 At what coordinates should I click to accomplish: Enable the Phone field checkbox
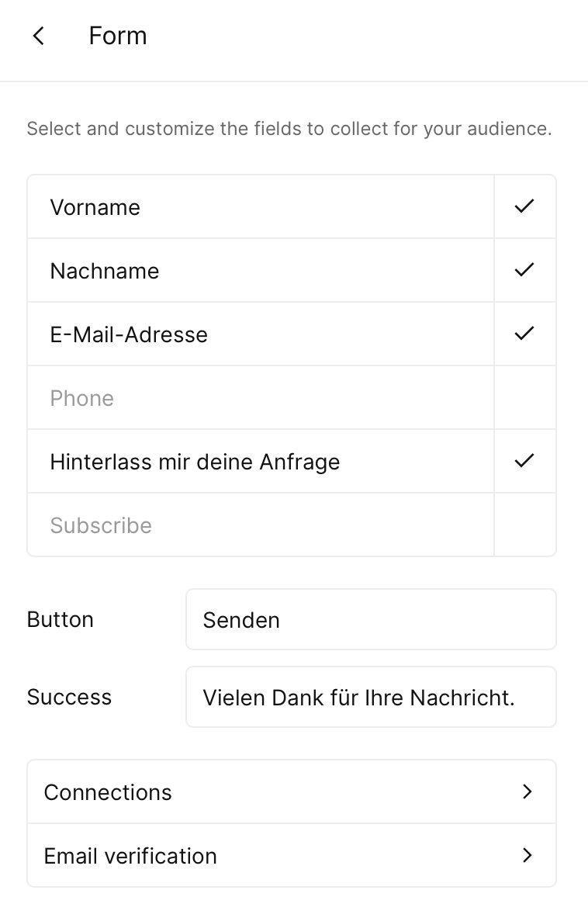click(525, 397)
